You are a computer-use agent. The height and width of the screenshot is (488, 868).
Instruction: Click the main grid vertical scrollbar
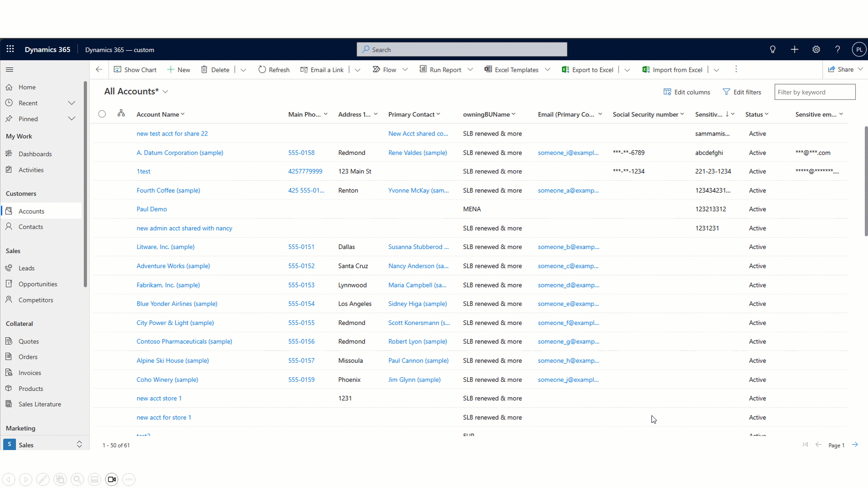(866, 181)
